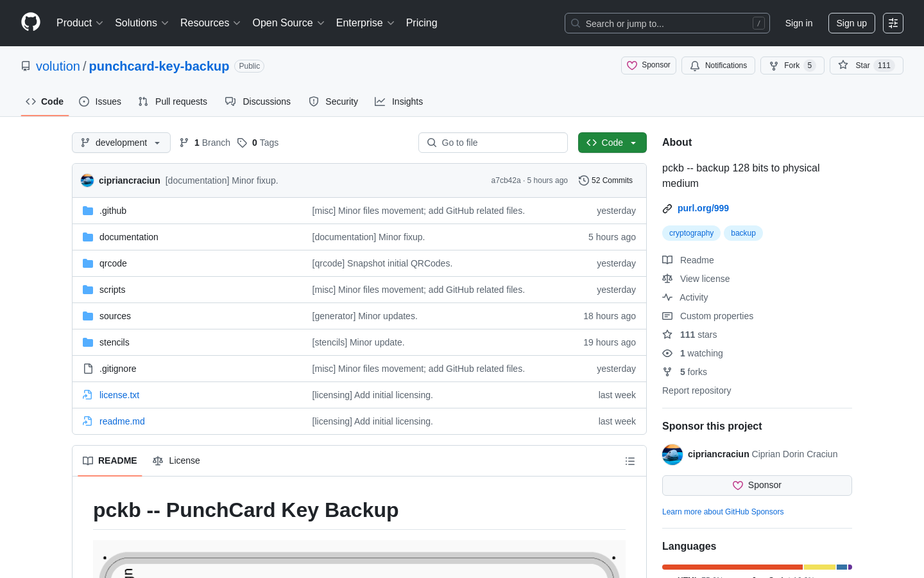The height and width of the screenshot is (578, 924).
Task: Switch to the Discussions tab
Action: [x=258, y=101]
